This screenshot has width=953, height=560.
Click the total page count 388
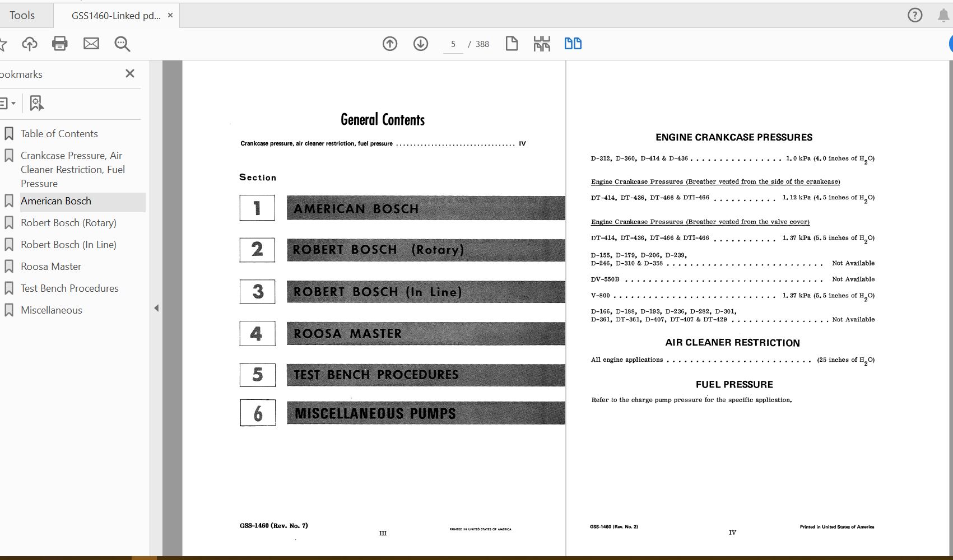482,44
